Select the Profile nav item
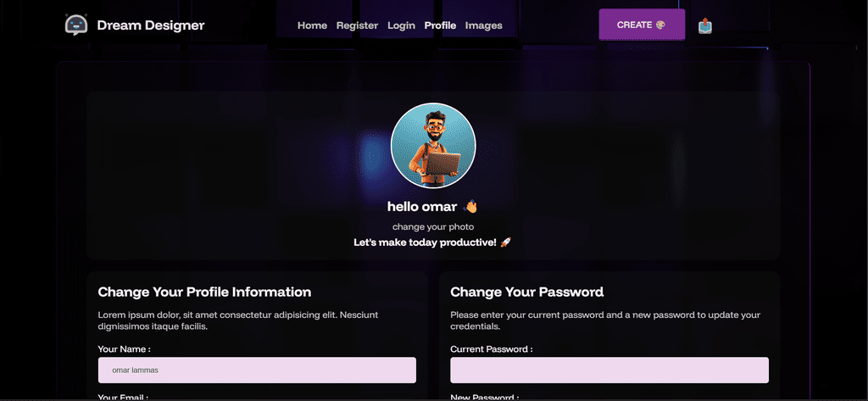The image size is (868, 401). click(x=440, y=25)
